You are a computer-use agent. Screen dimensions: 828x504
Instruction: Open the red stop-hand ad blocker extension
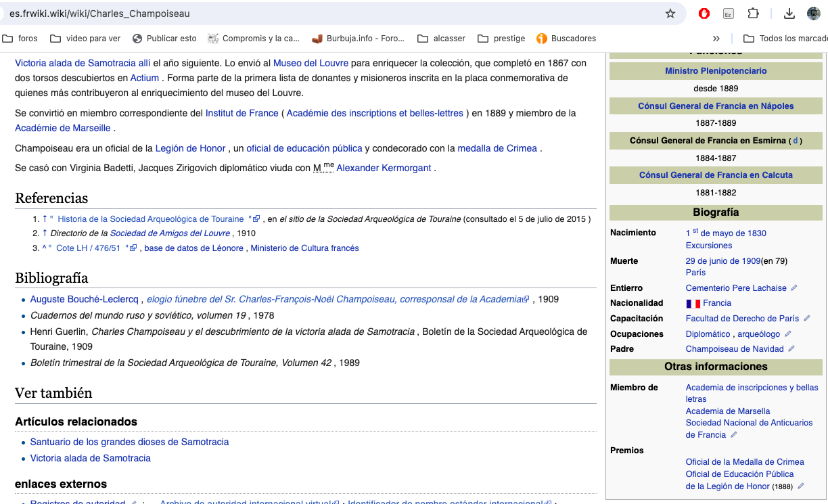click(704, 14)
